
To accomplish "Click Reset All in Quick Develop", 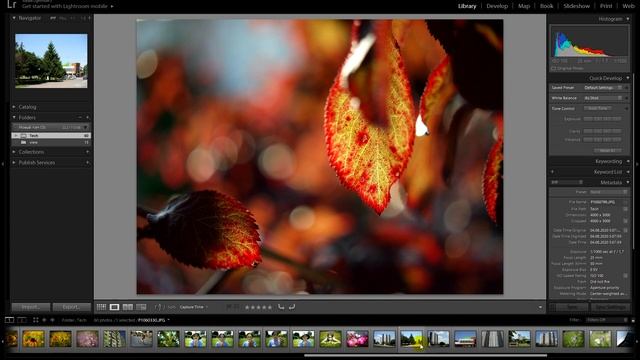I will point(607,150).
